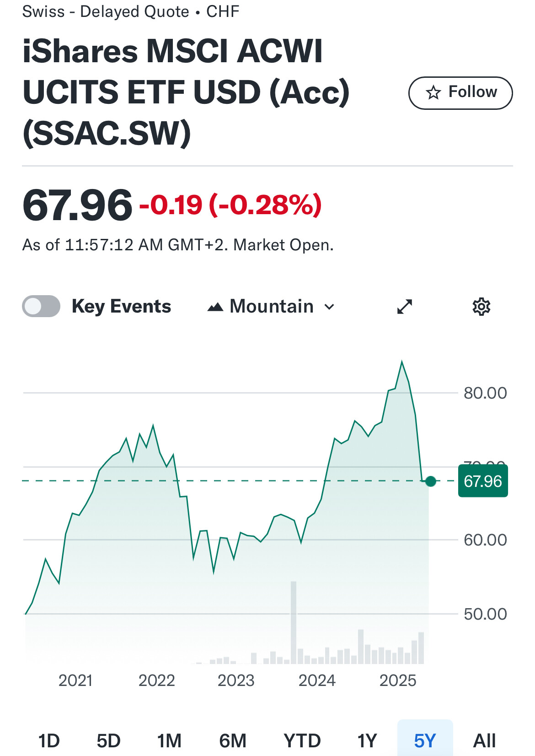Toggle the Key Events switch
This screenshot has height=756, width=535.
pyautogui.click(x=41, y=307)
